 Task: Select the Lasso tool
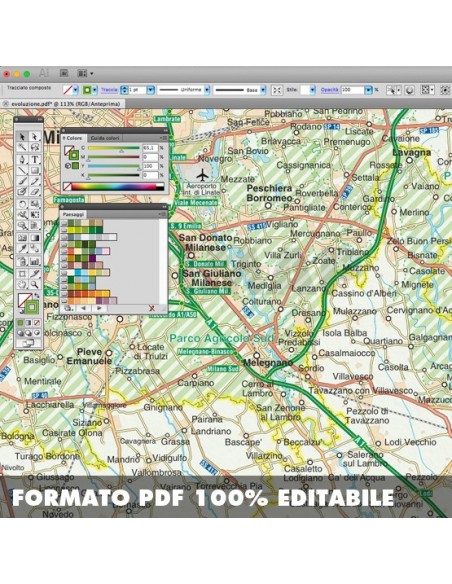(x=35, y=147)
